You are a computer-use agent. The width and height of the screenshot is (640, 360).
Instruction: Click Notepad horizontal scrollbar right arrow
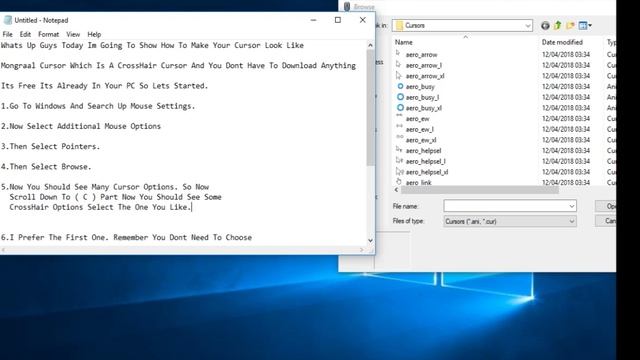click(x=362, y=250)
